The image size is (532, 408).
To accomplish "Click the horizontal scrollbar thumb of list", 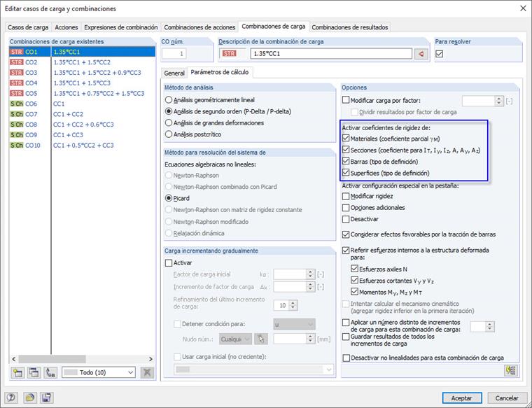I will click(52, 359).
